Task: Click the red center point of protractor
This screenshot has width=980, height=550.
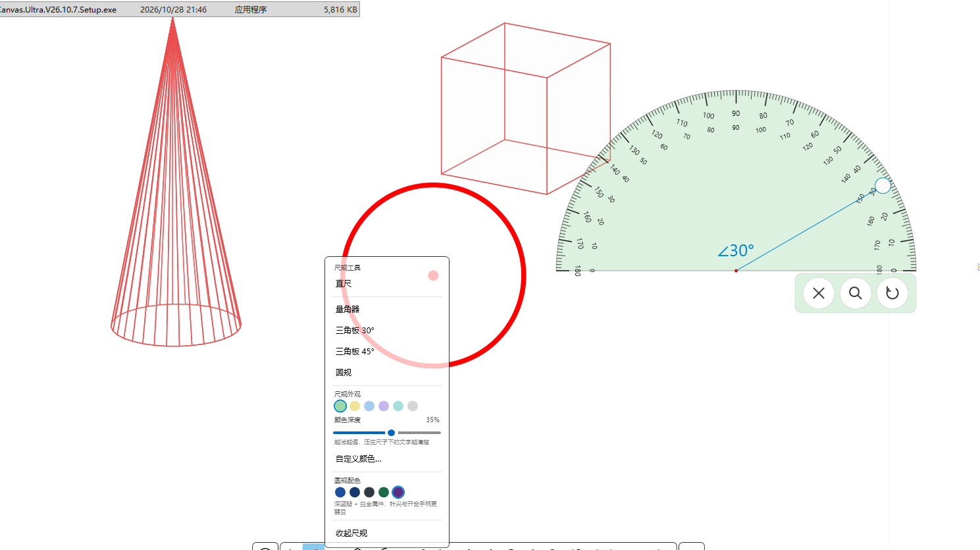Action: point(736,271)
